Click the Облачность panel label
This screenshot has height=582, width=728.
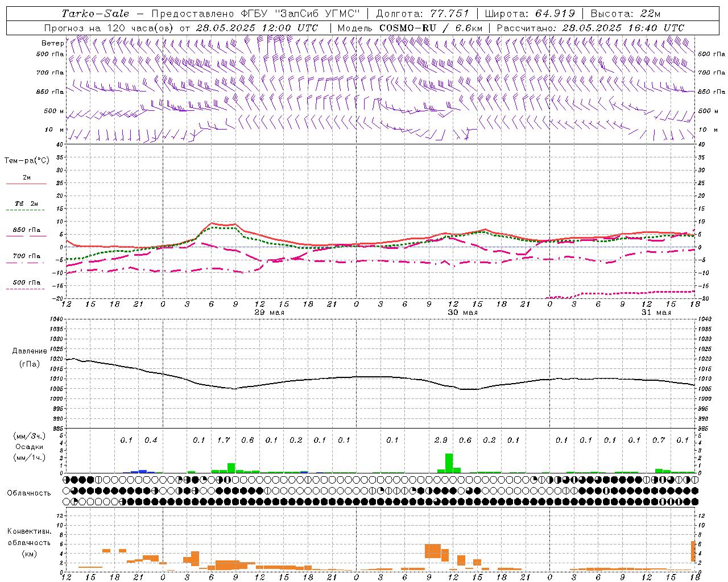tap(29, 493)
